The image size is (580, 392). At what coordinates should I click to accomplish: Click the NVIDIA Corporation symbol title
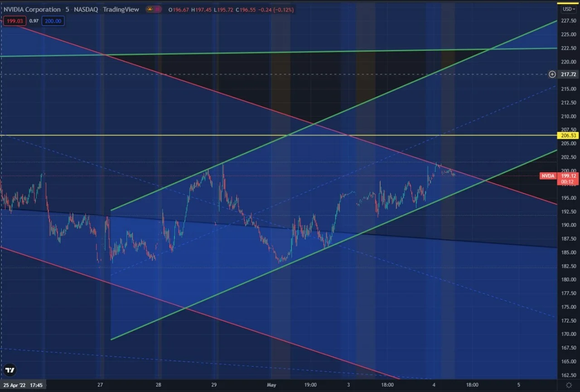(32, 10)
